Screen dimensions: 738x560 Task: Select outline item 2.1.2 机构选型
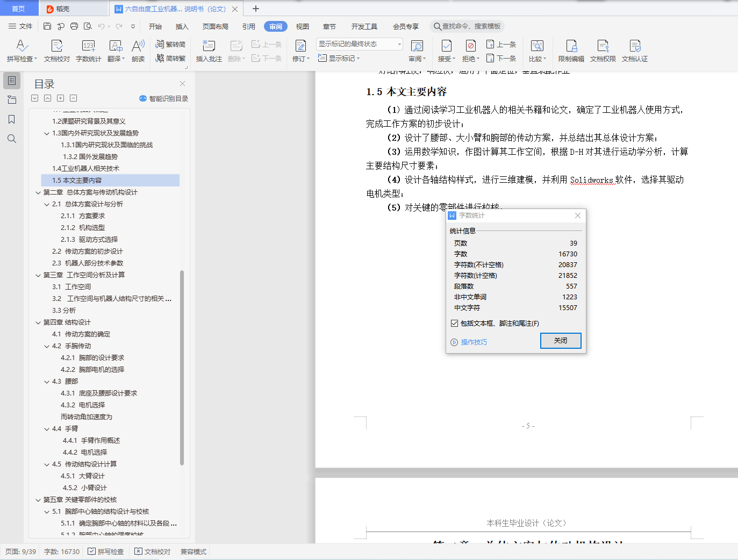(83, 228)
